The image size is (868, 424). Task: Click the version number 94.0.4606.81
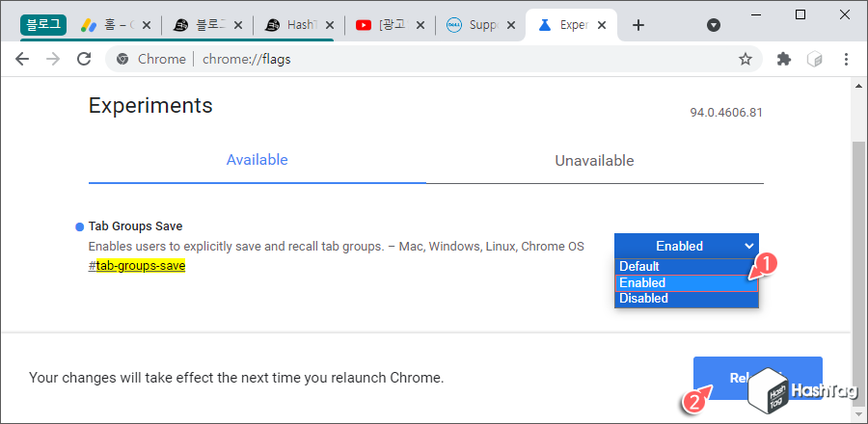[726, 113]
